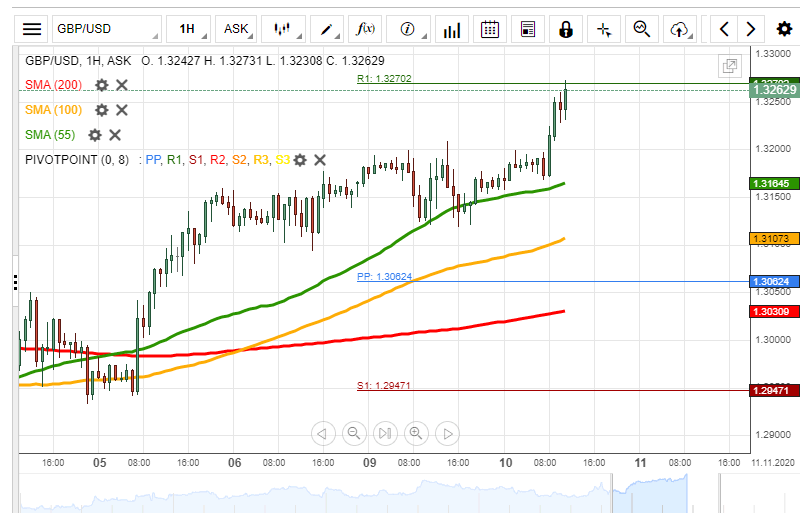The image size is (806, 524).
Task: Select the pencil drawing tool
Action: tap(327, 29)
